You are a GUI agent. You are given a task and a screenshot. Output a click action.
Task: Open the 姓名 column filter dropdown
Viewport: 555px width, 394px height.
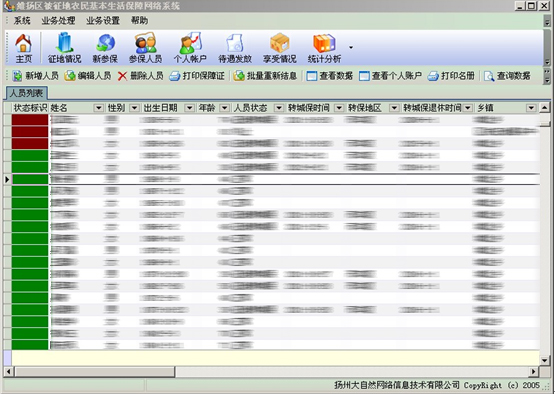(x=98, y=108)
